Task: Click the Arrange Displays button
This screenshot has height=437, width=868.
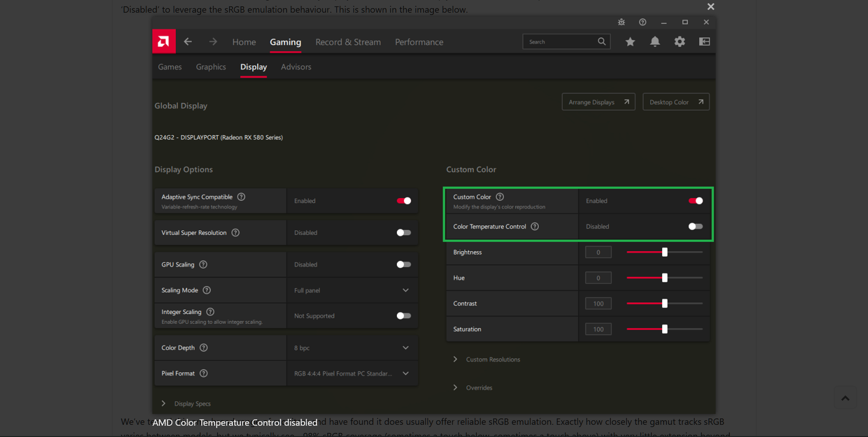Action: tap(598, 102)
